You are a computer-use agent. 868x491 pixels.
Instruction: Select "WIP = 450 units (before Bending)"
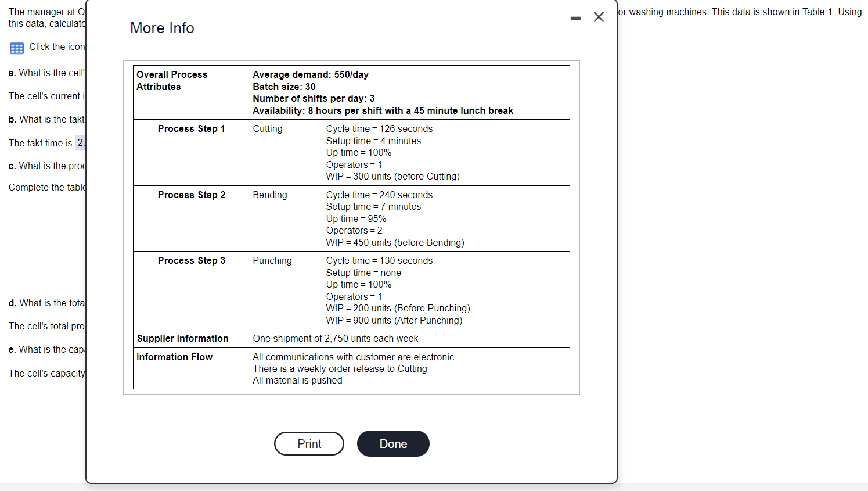click(x=395, y=242)
